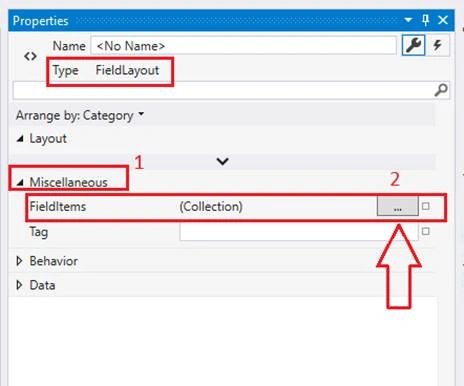Click the Tag property marker square
This screenshot has width=464, height=386.
click(426, 231)
